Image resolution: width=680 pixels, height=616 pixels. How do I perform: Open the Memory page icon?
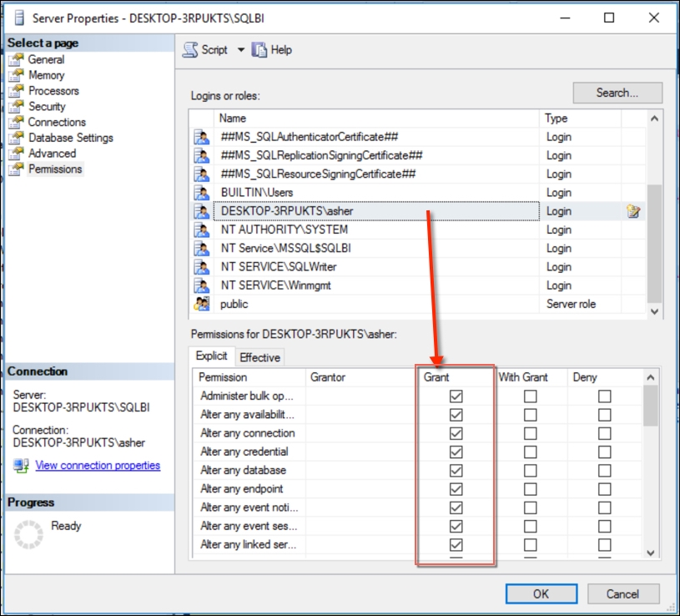coord(16,75)
